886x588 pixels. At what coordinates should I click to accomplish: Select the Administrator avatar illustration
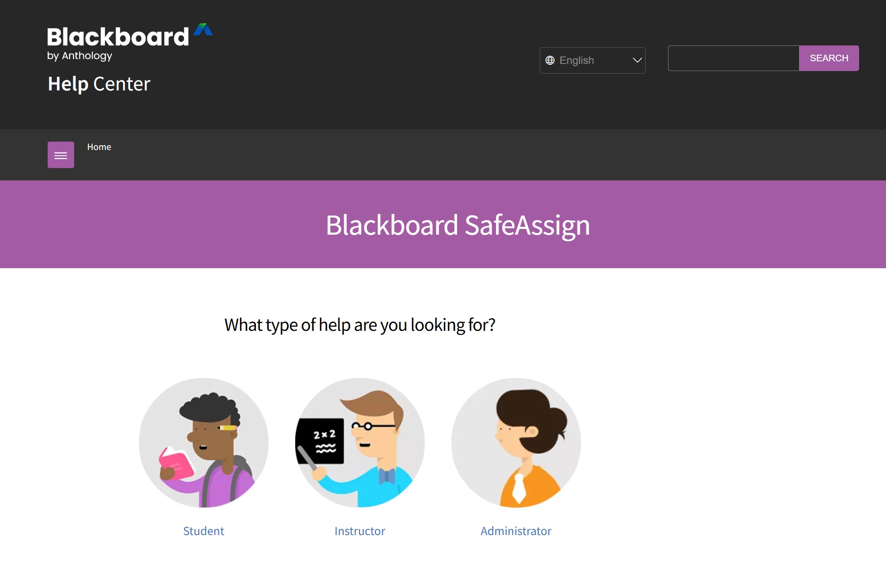click(x=516, y=443)
